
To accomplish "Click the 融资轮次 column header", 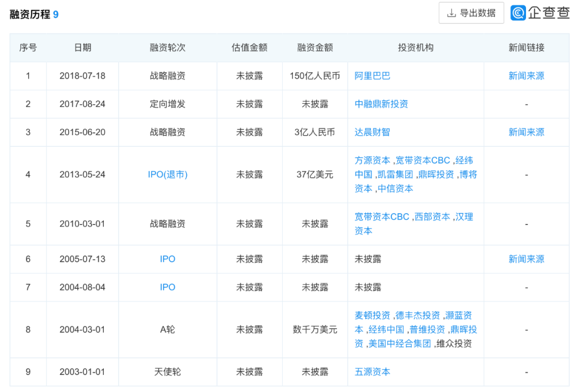I will [x=168, y=48].
